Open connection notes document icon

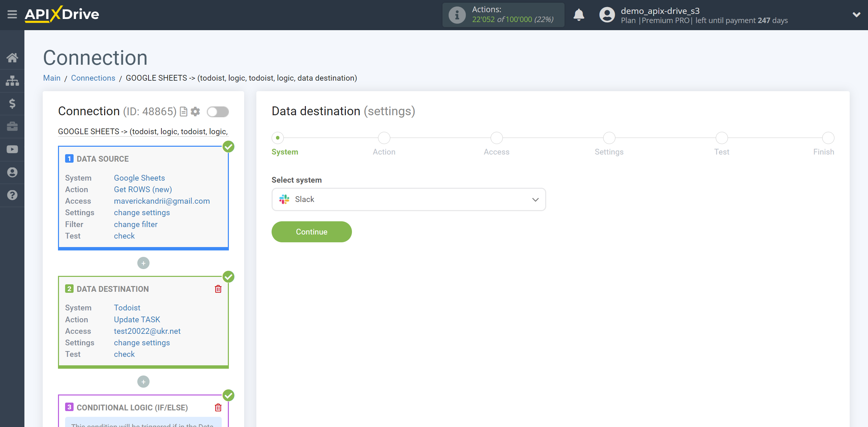(x=183, y=111)
